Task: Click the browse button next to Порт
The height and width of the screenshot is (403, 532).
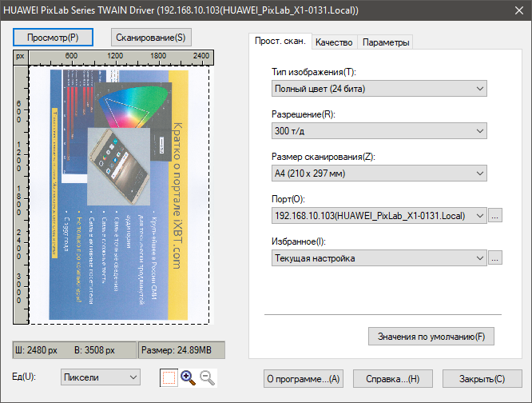Action: click(495, 216)
